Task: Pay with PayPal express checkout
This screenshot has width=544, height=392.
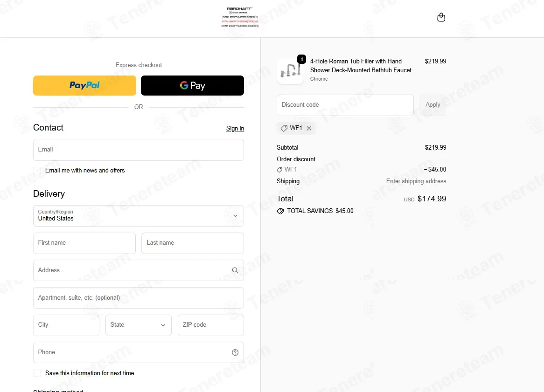Action: coord(84,86)
